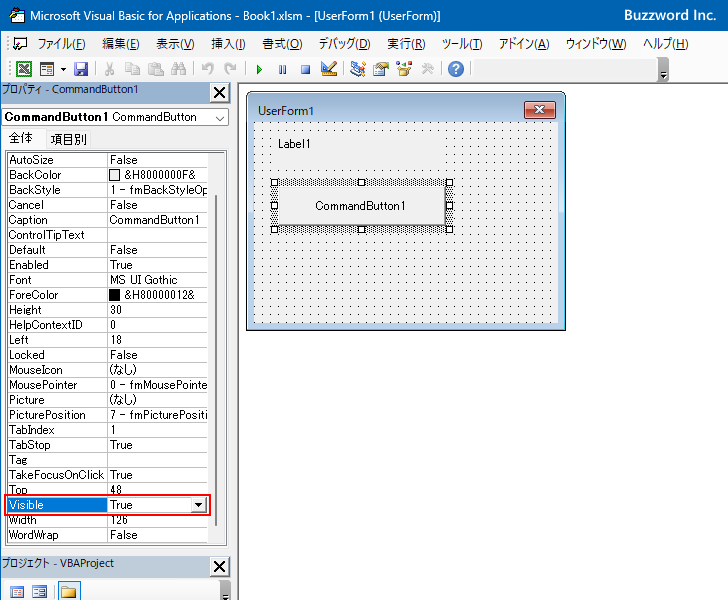Viewport: 728px width, 600px height.
Task: Open Find with the binoculars icon
Action: (x=179, y=69)
